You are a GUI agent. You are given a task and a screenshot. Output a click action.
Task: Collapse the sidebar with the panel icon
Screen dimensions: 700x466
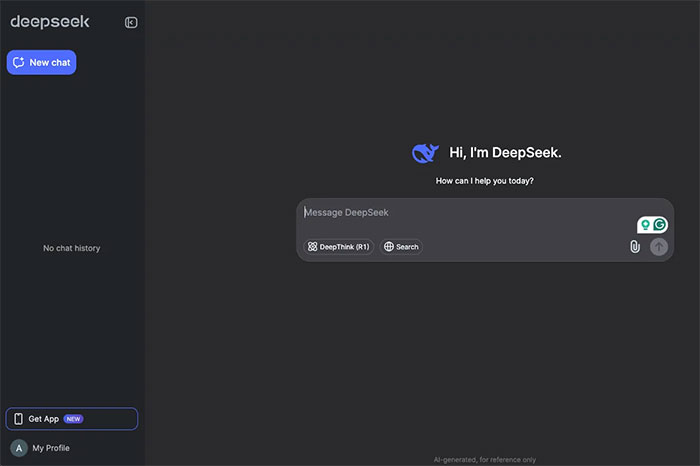(131, 23)
